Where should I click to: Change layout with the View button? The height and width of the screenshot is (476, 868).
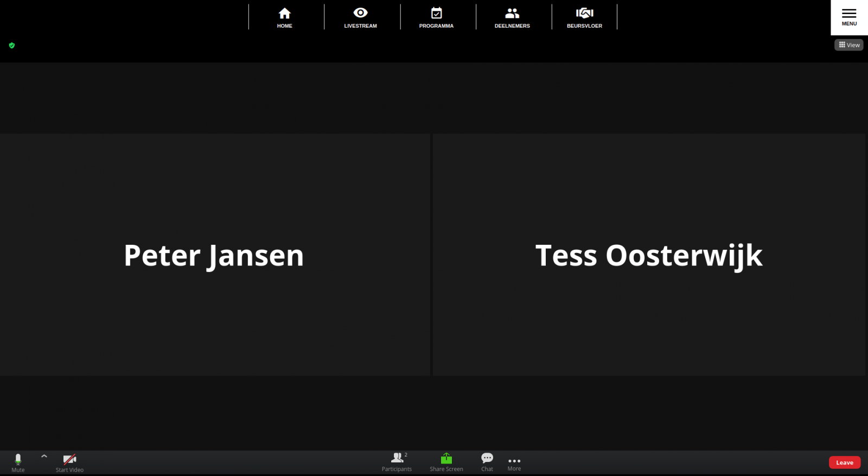point(849,45)
